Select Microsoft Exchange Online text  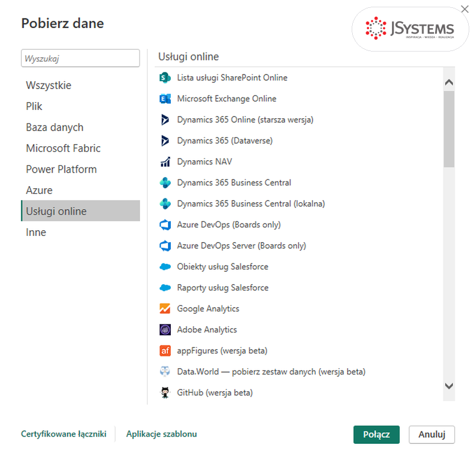(x=226, y=99)
